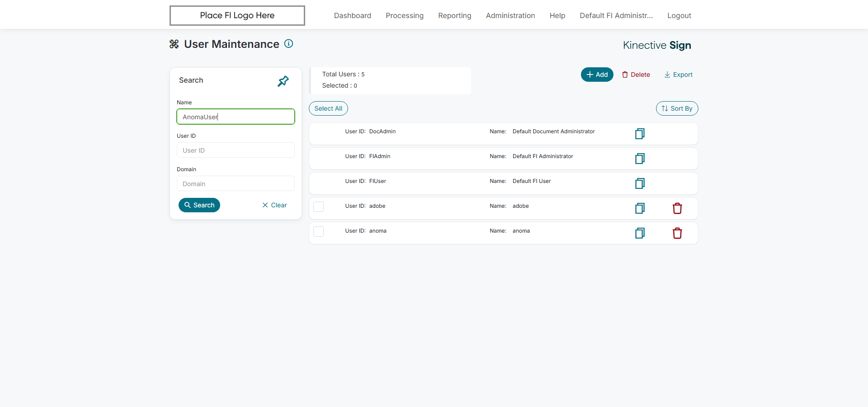Click the pin icon in Search panel
Screen dimensions: 868x407
pos(283,81)
